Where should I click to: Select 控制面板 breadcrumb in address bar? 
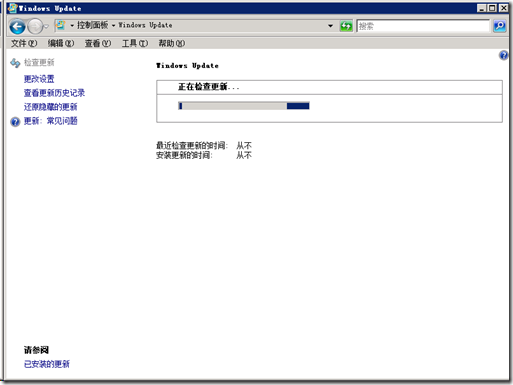(x=92, y=25)
